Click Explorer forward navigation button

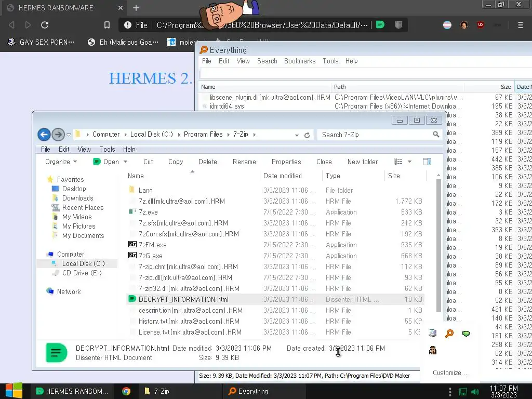[x=58, y=135]
